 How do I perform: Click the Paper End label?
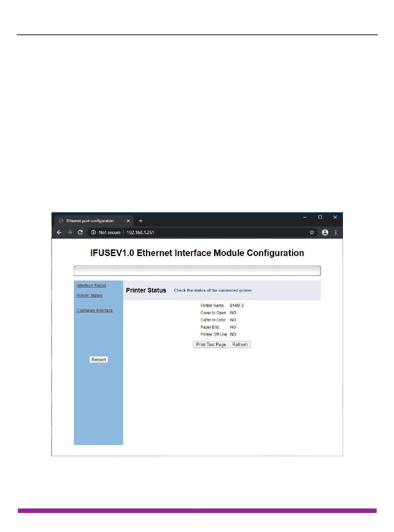click(x=209, y=327)
